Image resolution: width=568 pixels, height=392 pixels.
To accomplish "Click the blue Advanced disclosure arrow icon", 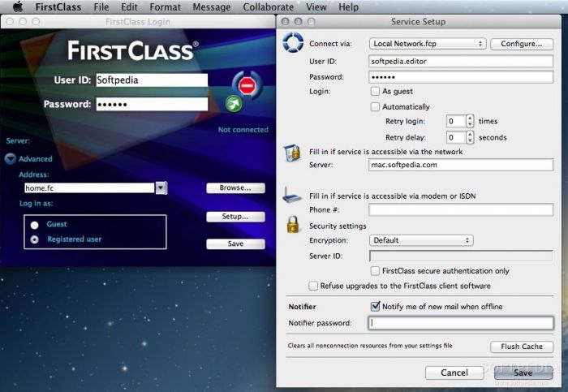I will (11, 159).
